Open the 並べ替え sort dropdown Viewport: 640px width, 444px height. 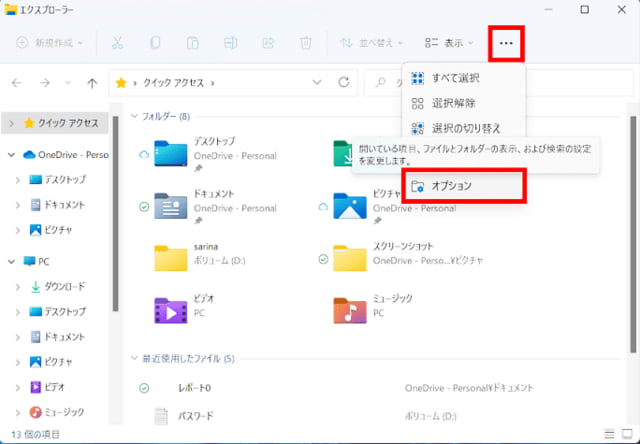371,43
